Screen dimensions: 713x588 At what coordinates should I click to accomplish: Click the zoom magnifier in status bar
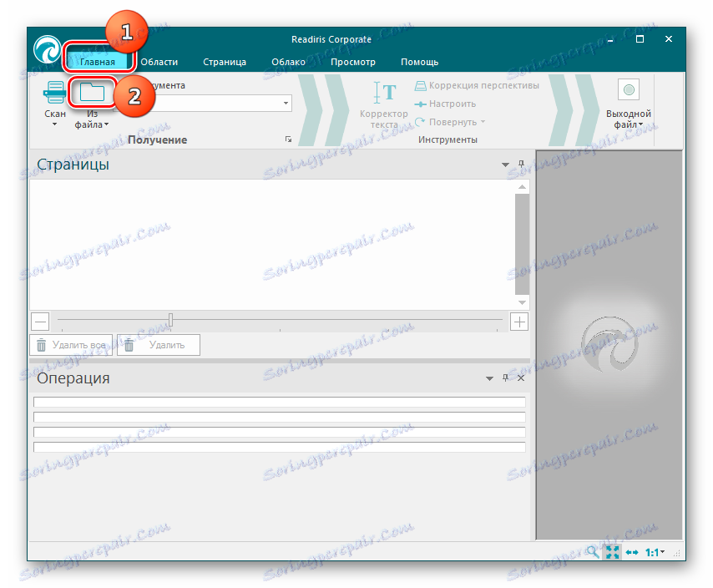pyautogui.click(x=593, y=552)
